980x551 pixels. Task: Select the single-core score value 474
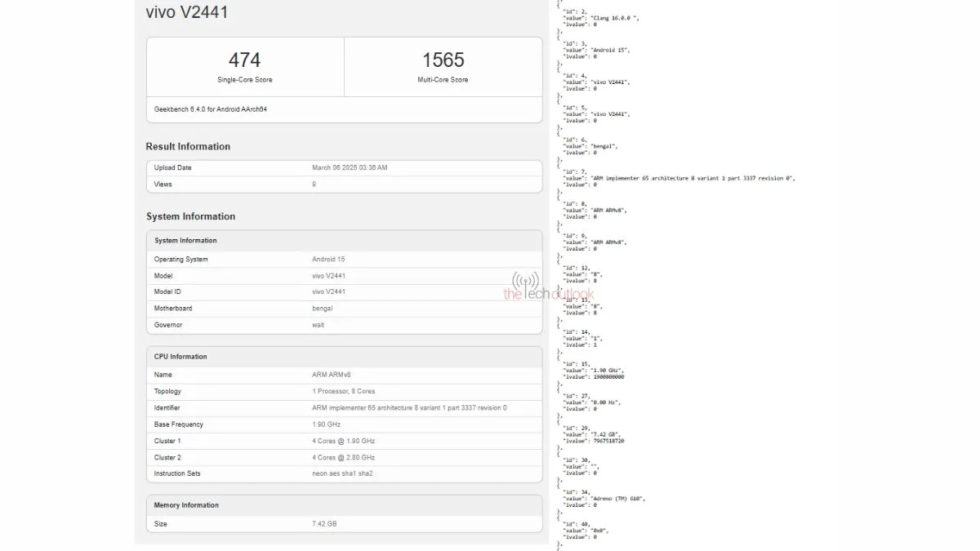click(x=245, y=60)
